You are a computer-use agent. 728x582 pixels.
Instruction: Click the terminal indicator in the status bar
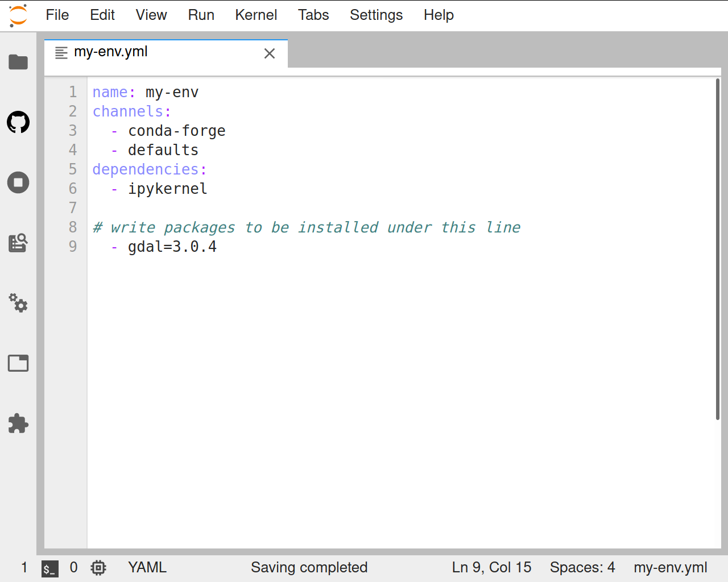click(x=50, y=568)
